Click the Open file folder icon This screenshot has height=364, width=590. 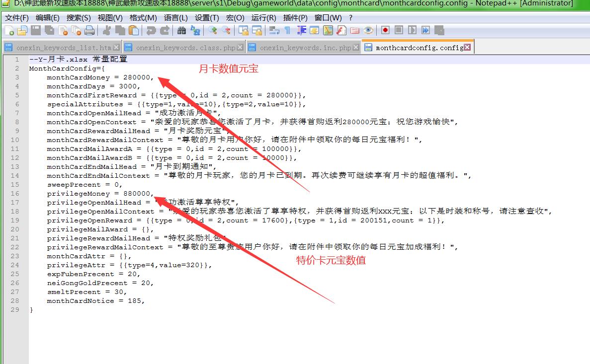(22, 30)
